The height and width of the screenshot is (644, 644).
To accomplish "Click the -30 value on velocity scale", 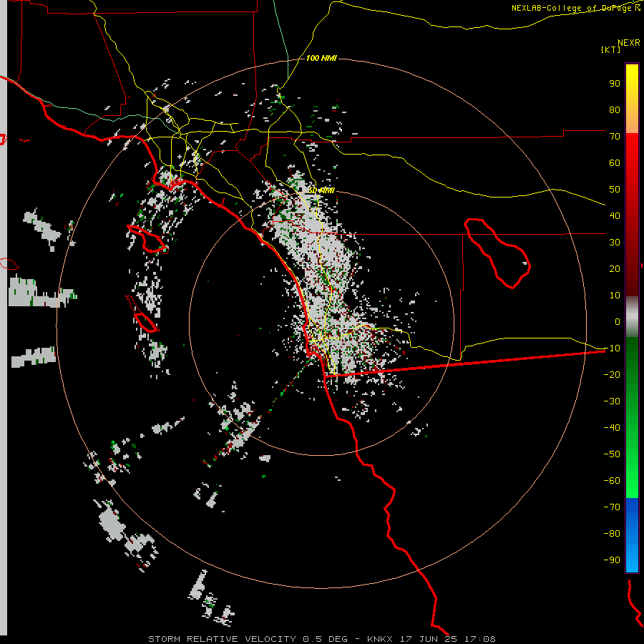I will coord(612,401).
